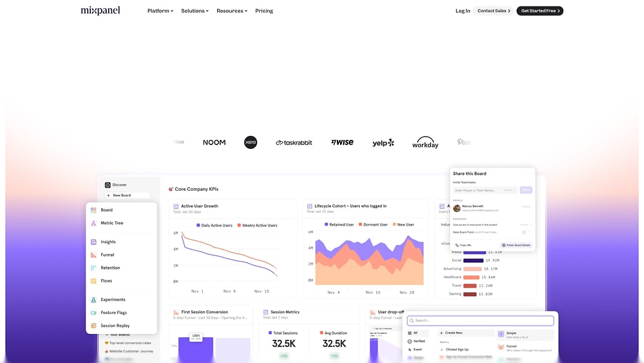Select the Funnel report icon in create menu
The height and width of the screenshot is (363, 644).
(x=93, y=255)
